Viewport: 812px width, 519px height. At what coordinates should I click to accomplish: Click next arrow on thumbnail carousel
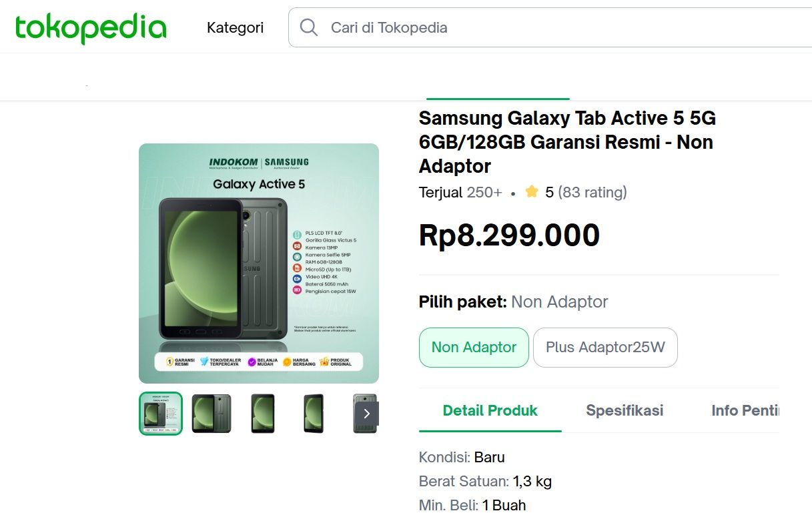click(x=367, y=414)
